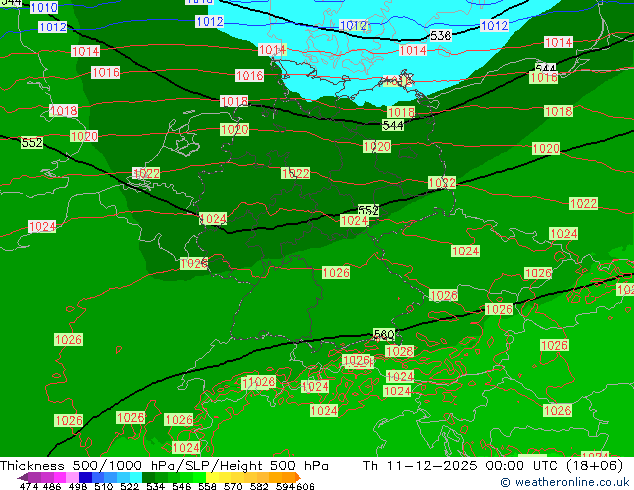Viewport: 634px width, 490px height.
Task: Click the legend value 582
Action: (x=259, y=486)
